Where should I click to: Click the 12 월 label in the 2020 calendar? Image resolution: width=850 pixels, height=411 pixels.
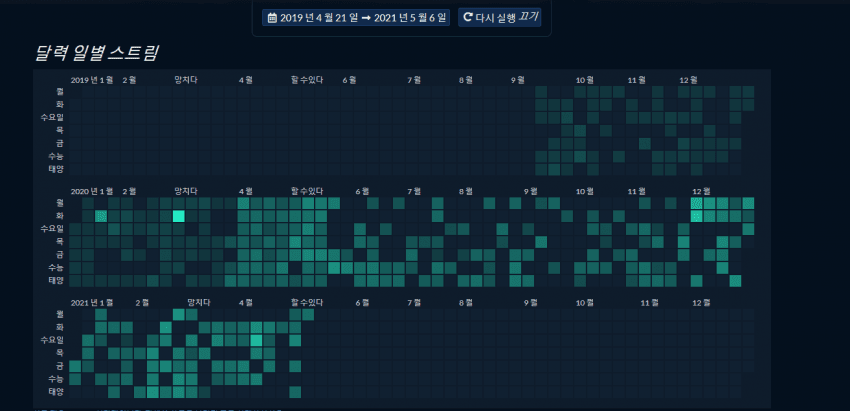click(701, 191)
